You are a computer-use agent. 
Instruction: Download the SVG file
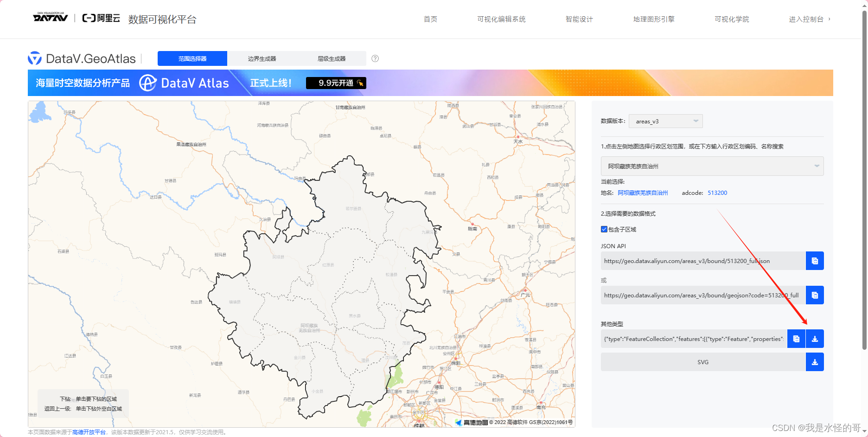[815, 362]
